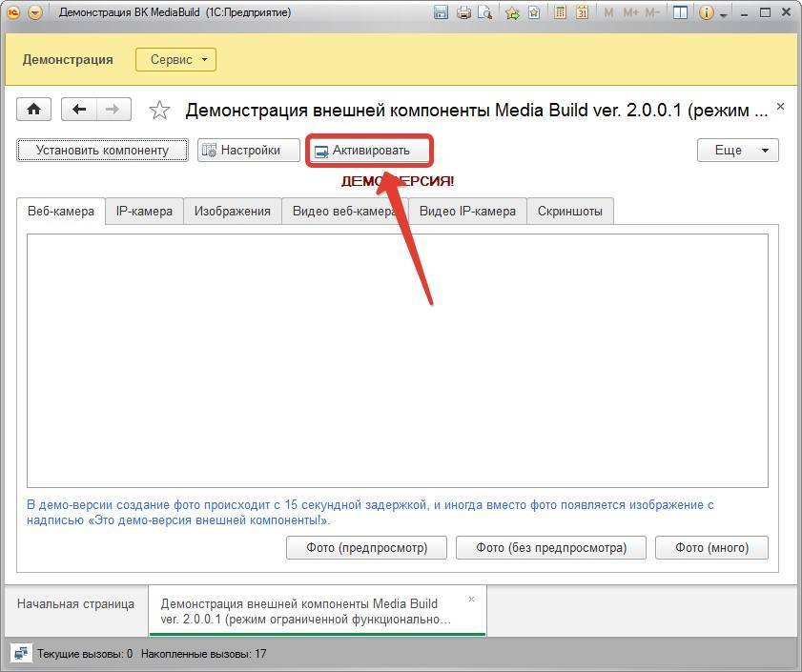The width and height of the screenshot is (802, 672).
Task: Switch to the IP-камера tab
Action: [x=144, y=212]
